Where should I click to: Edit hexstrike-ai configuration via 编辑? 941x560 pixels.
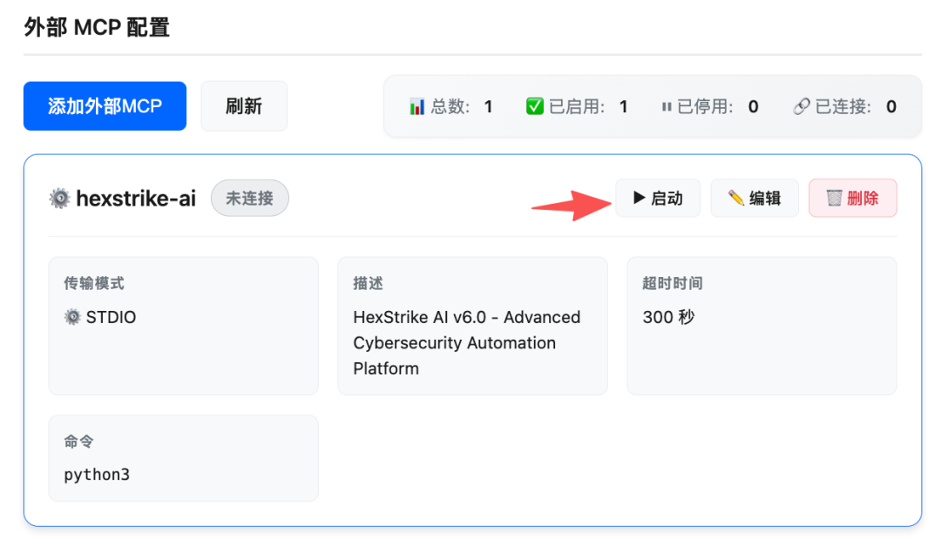pyautogui.click(x=755, y=198)
